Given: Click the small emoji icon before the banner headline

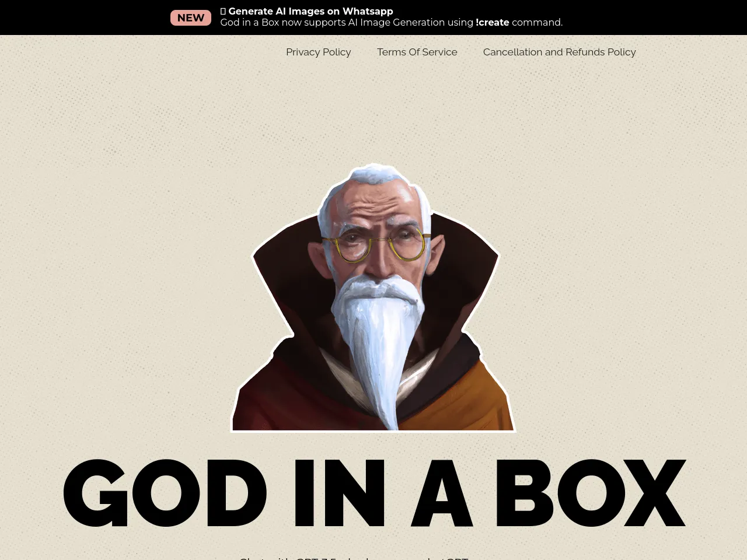Looking at the screenshot, I should [x=223, y=11].
